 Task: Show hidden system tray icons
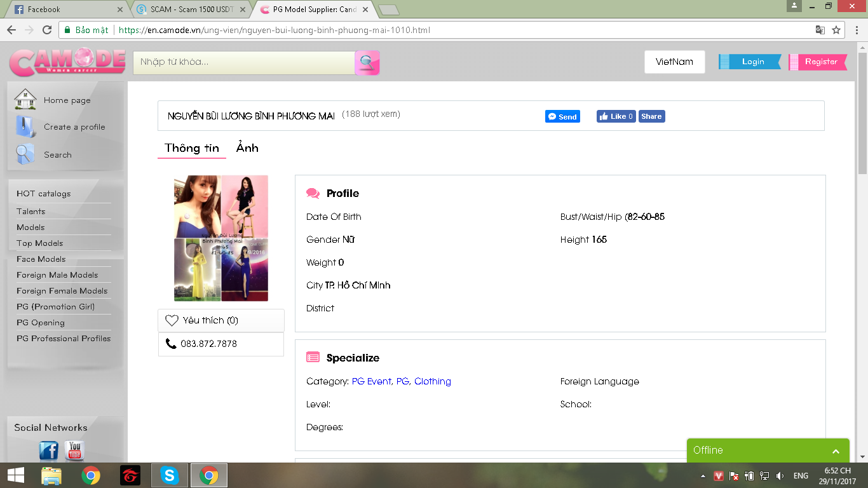click(x=703, y=476)
